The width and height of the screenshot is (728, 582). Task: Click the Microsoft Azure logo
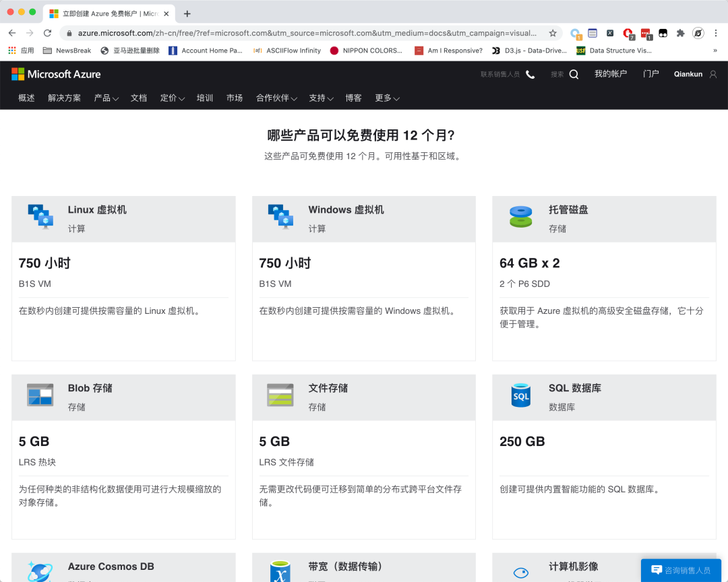point(56,74)
